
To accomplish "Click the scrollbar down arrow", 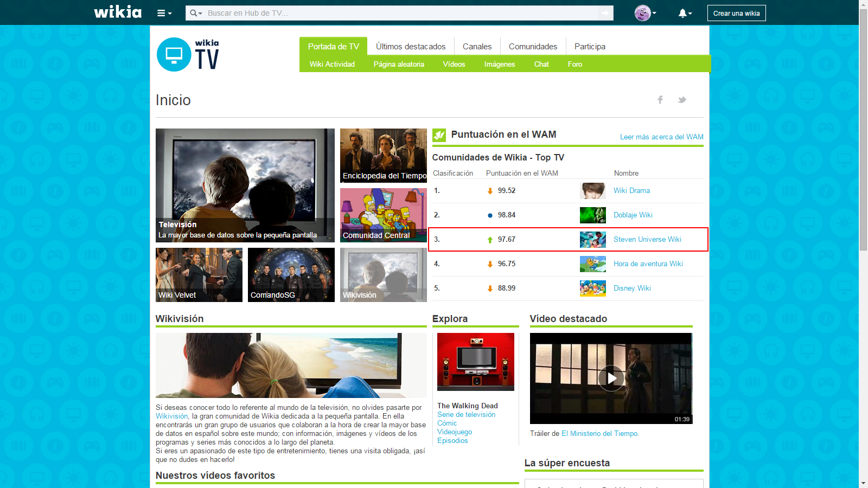I will pos(863,483).
